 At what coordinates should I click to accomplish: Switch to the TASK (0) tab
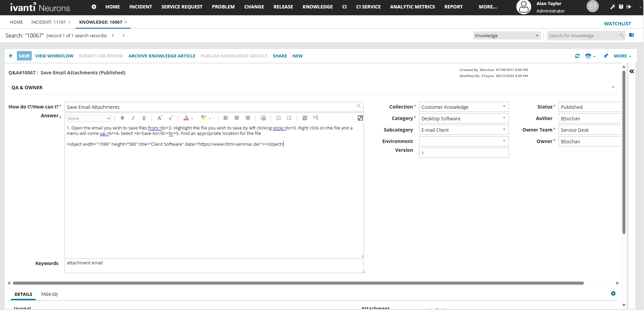click(x=49, y=294)
